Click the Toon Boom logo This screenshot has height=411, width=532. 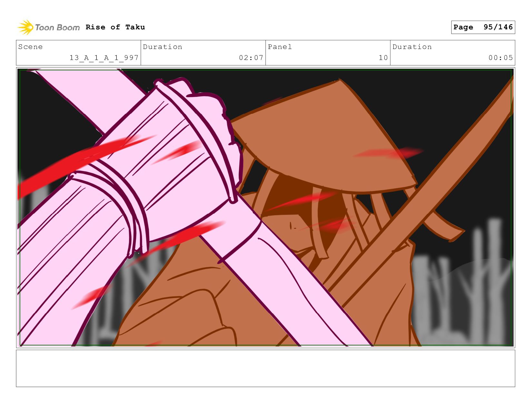pyautogui.click(x=48, y=27)
